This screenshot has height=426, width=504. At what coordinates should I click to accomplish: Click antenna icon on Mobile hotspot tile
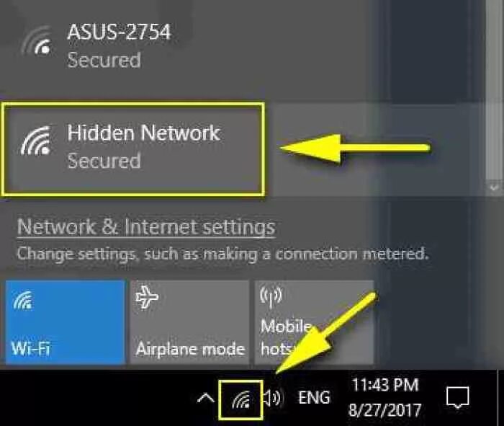[271, 297]
